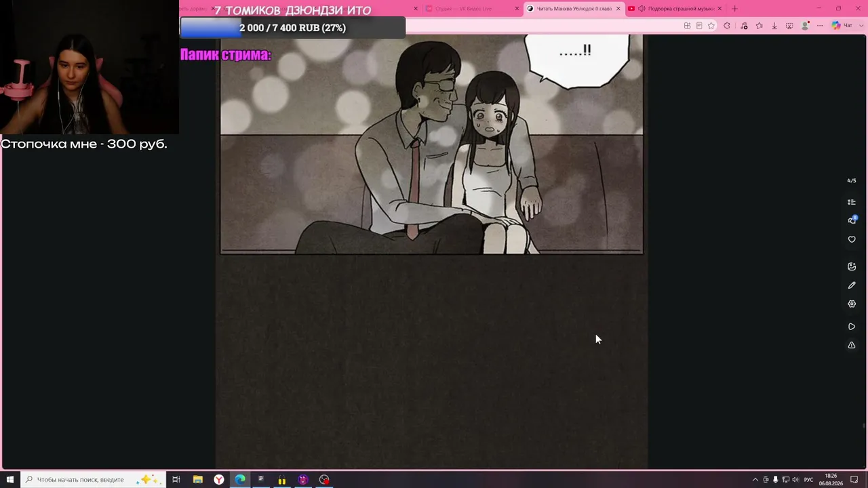
Task: Open the volume control in system tray
Action: tap(795, 480)
